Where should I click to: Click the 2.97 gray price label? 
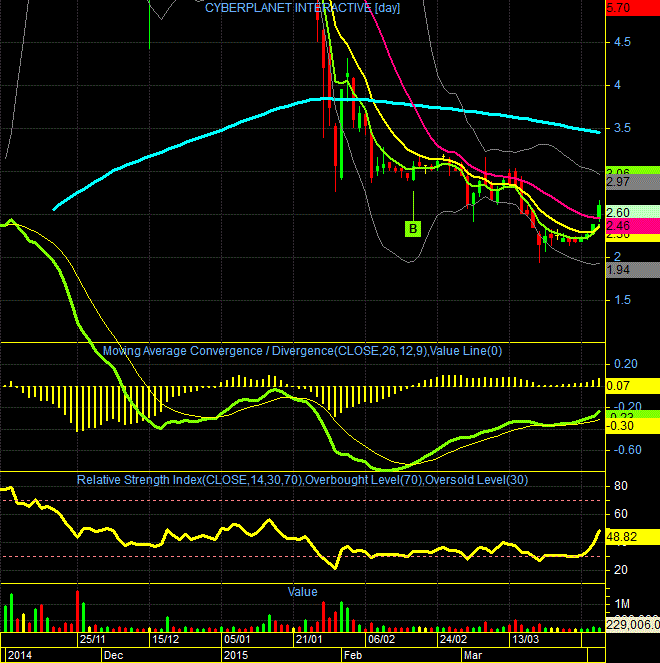click(x=633, y=182)
